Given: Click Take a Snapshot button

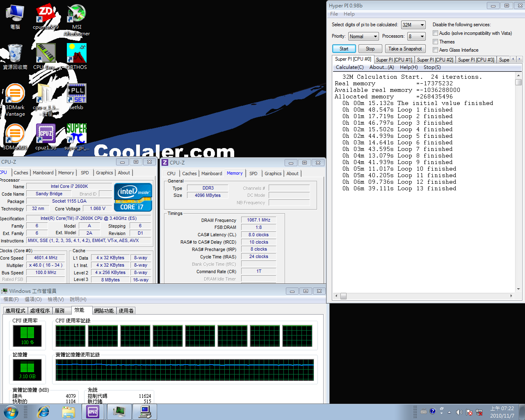Looking at the screenshot, I should click(x=405, y=49).
